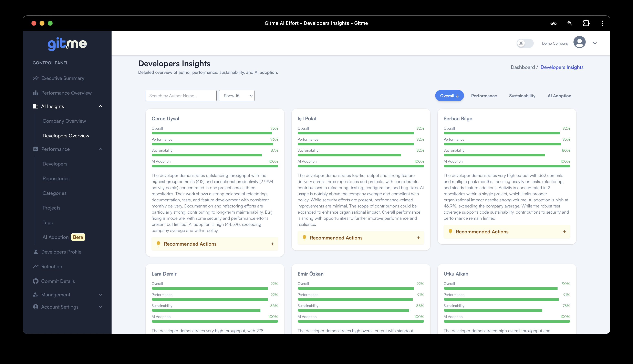633x364 pixels.
Task: Click the user avatar in the header
Action: coord(580,43)
